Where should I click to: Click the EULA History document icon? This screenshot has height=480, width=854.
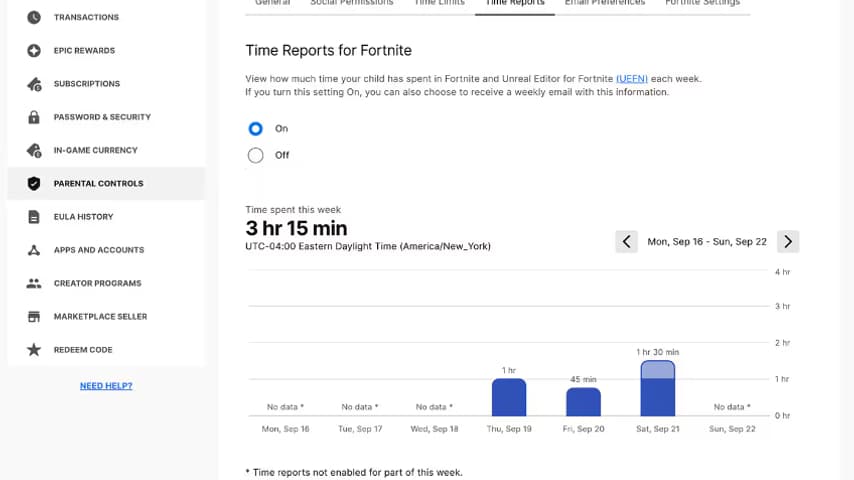pyautogui.click(x=34, y=217)
